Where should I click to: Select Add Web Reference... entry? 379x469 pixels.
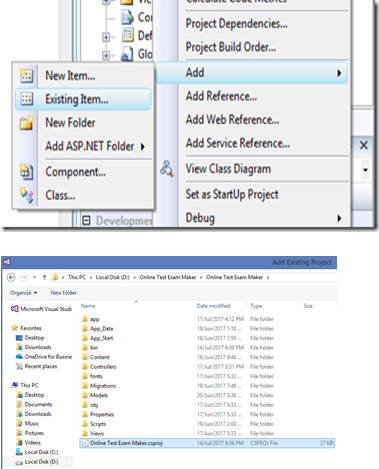[232, 120]
